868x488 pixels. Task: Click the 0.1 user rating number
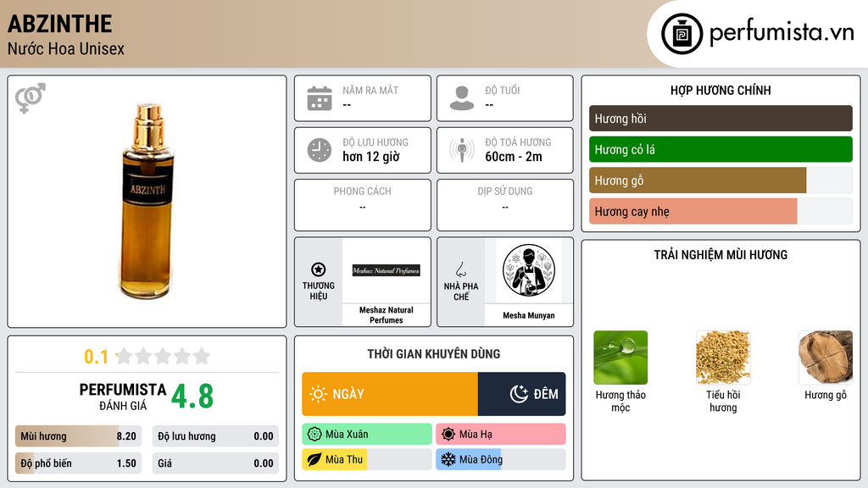pos(96,357)
